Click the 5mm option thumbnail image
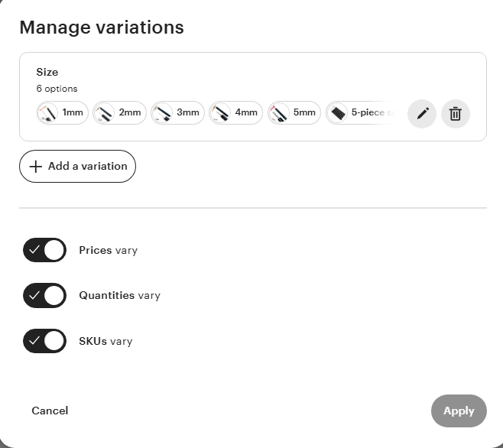The image size is (503, 448). pos(278,113)
